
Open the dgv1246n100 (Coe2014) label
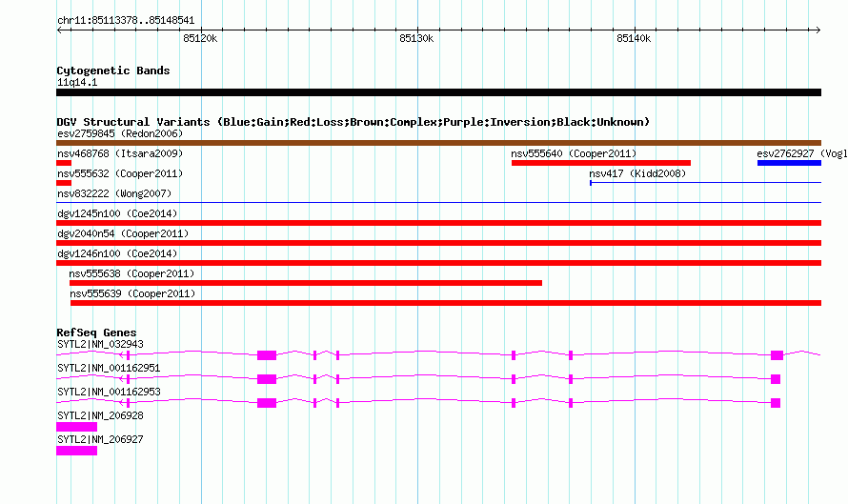[117, 253]
